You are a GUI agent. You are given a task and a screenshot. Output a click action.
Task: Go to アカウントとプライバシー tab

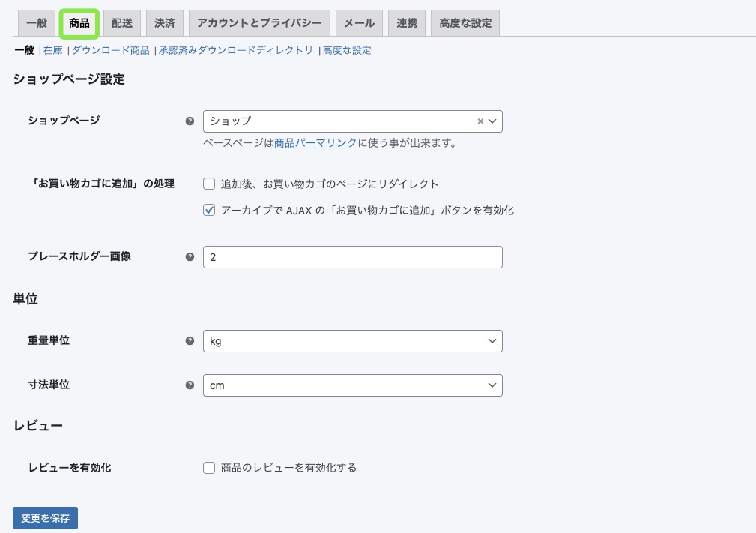[259, 23]
